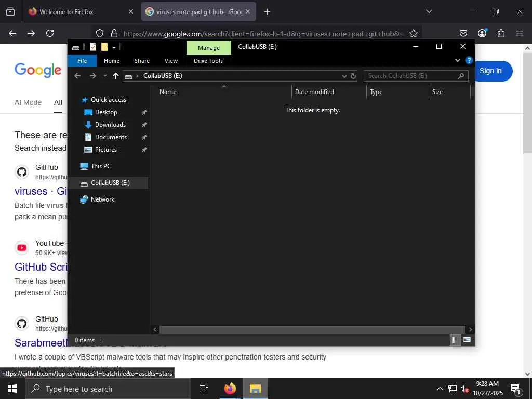532x399 pixels.
Task: Click Firefox back button
Action: [x=12, y=33]
